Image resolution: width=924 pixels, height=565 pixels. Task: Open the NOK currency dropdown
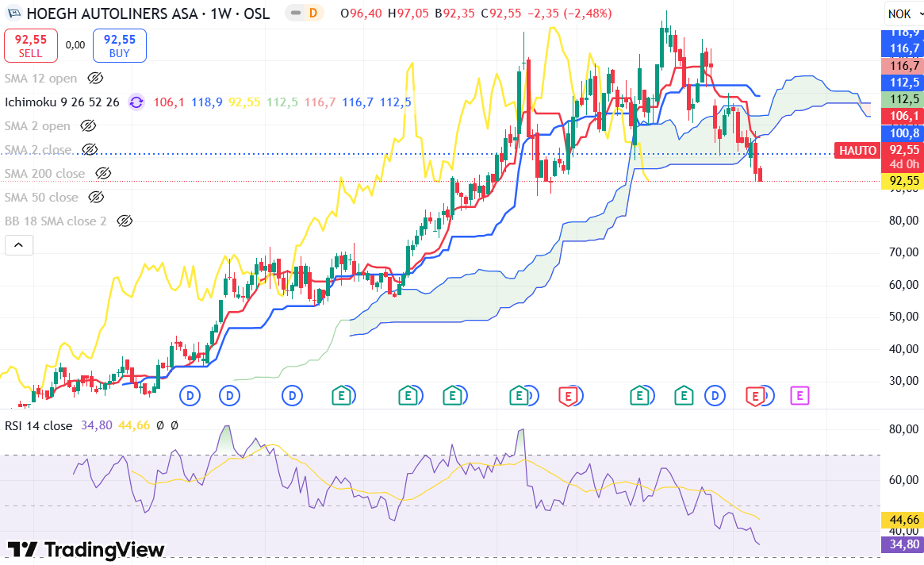point(904,13)
